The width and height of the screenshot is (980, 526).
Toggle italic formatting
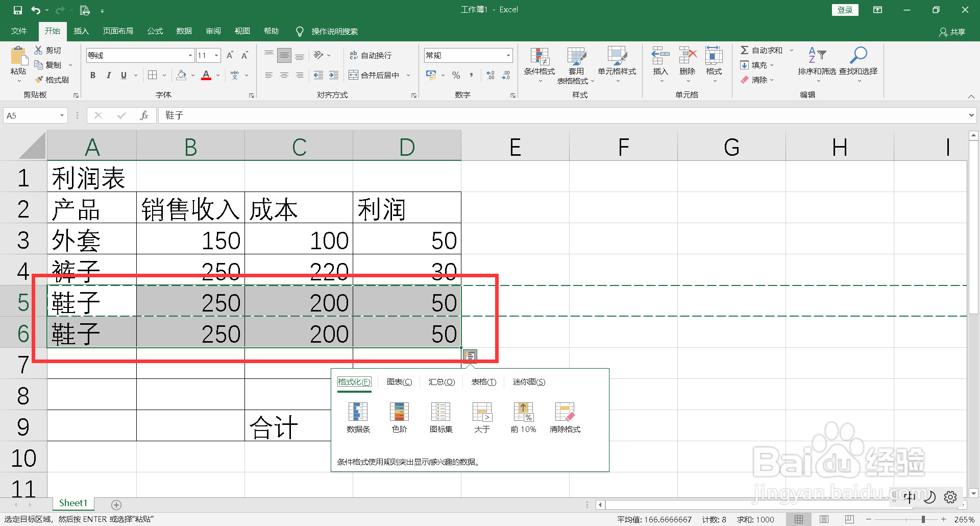108,75
